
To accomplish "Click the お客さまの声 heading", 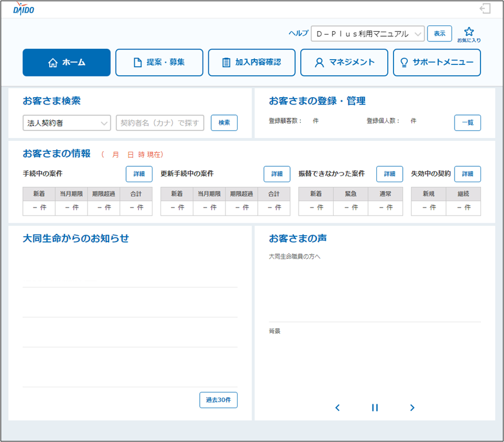I will pos(297,239).
